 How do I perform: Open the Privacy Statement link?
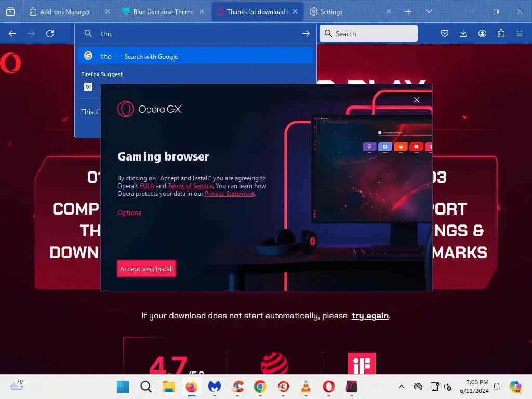point(229,194)
